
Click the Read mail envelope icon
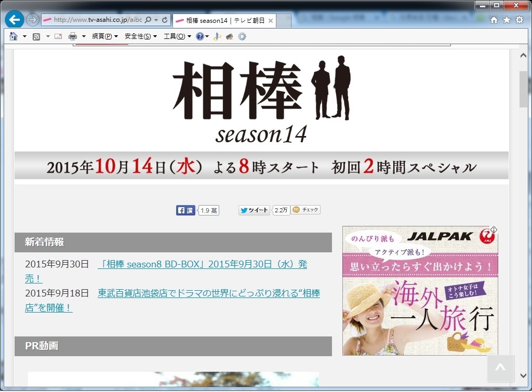point(58,36)
